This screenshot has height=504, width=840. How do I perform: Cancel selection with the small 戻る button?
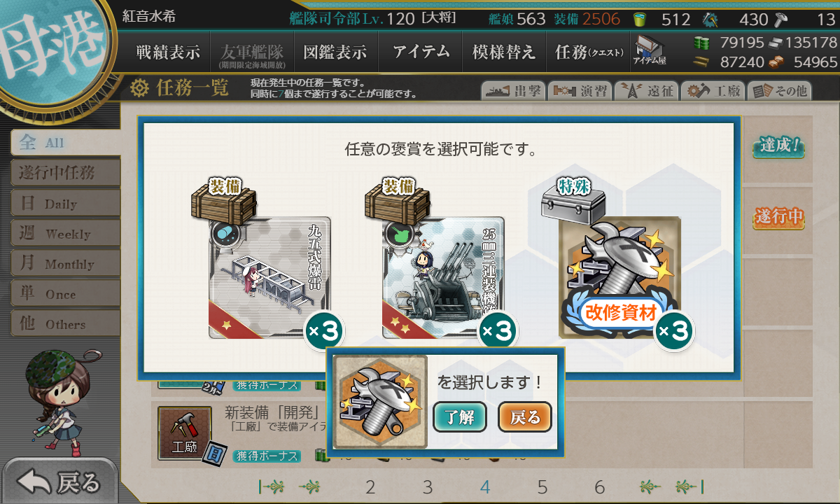[x=525, y=418]
